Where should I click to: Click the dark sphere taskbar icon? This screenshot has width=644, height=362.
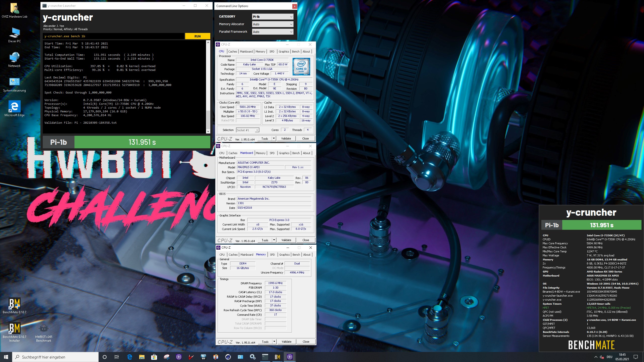(228, 357)
